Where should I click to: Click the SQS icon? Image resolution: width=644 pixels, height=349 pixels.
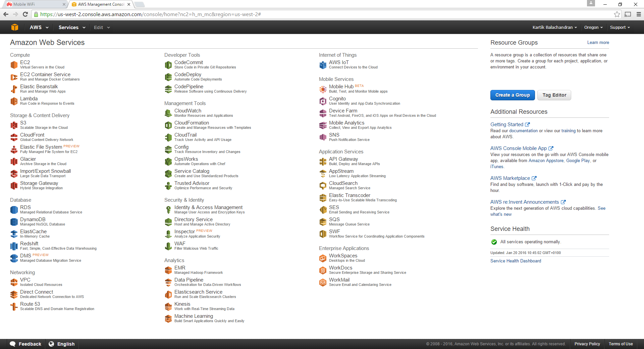323,222
